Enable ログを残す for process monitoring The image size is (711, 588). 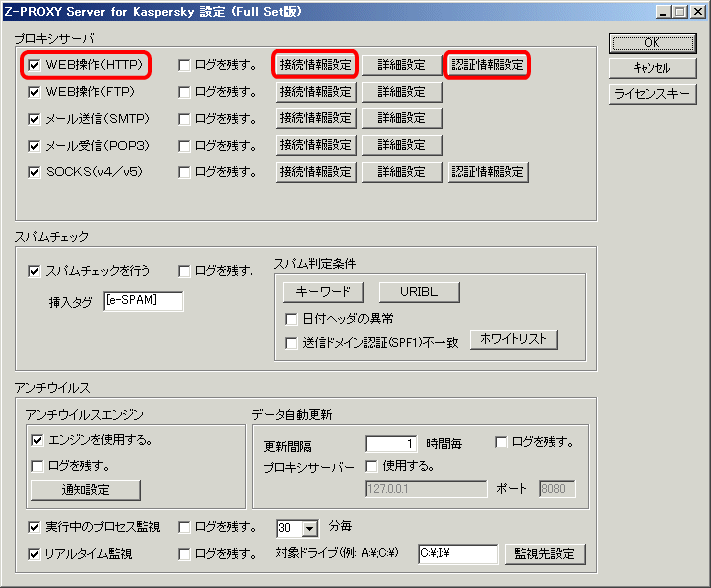pyautogui.click(x=184, y=527)
